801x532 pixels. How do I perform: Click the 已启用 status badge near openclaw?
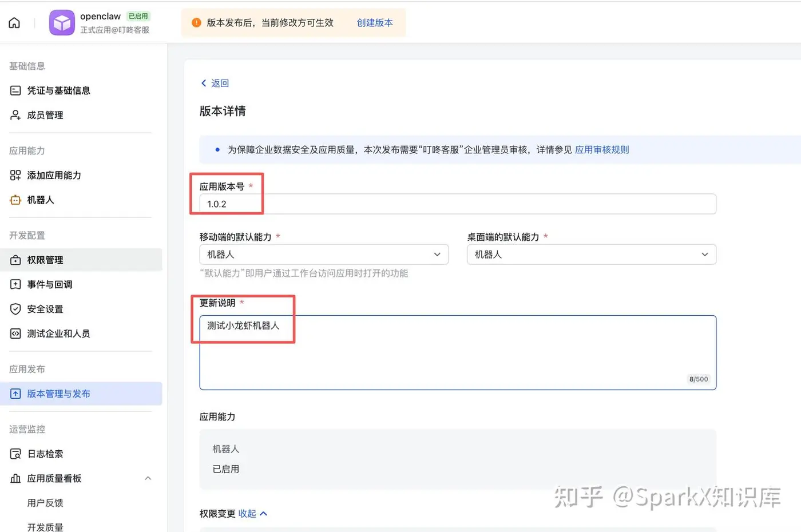[x=138, y=16]
